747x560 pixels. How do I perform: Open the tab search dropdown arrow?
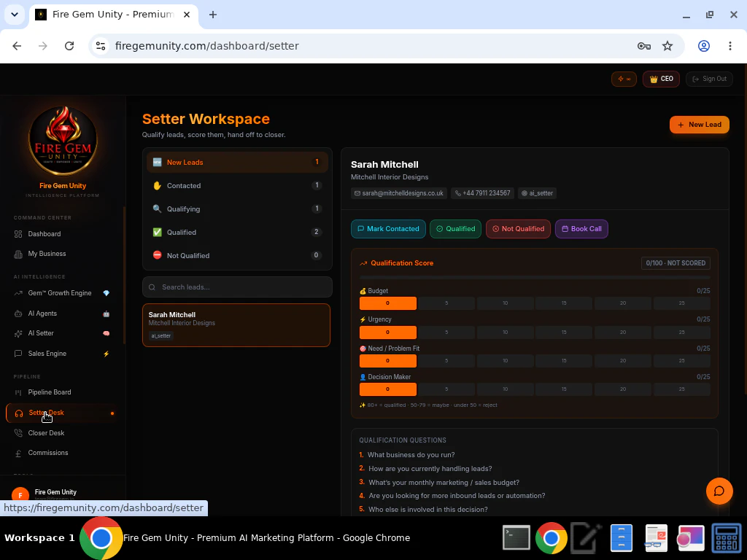[15, 15]
